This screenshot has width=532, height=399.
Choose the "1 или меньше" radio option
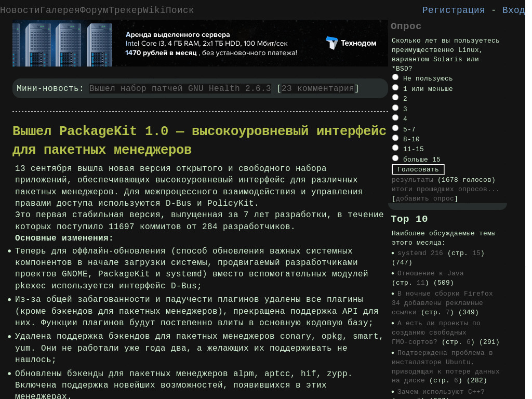tap(395, 87)
